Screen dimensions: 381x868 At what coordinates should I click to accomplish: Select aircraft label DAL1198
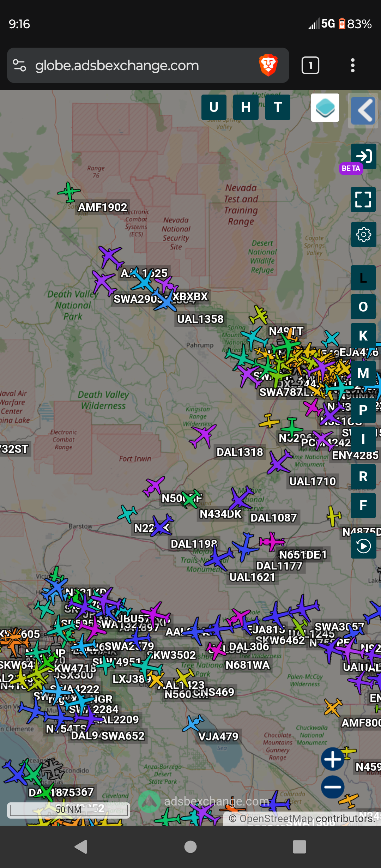[x=194, y=544]
